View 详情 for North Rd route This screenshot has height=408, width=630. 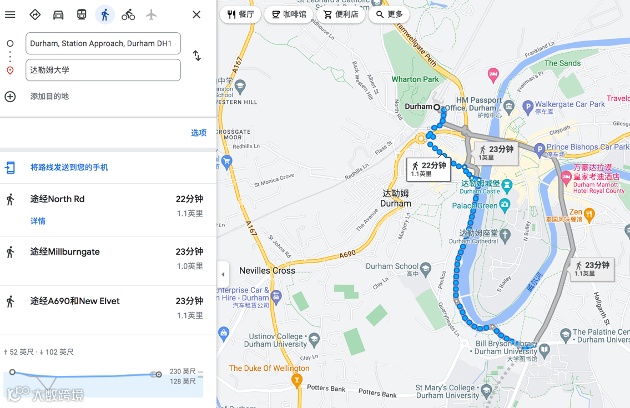click(38, 221)
